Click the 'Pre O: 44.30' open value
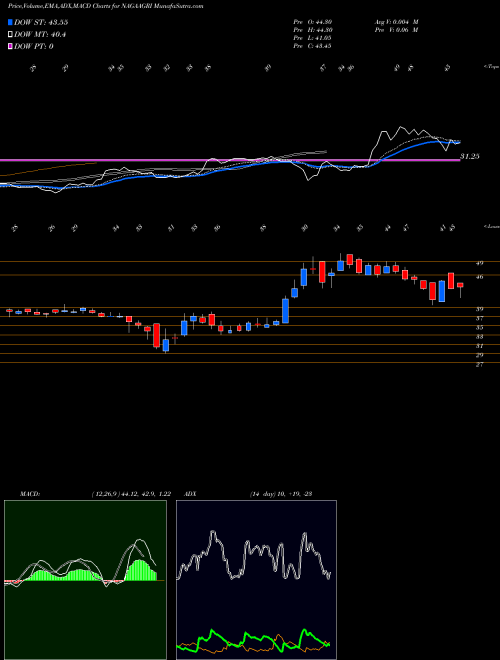The width and height of the screenshot is (500, 660). point(312,22)
